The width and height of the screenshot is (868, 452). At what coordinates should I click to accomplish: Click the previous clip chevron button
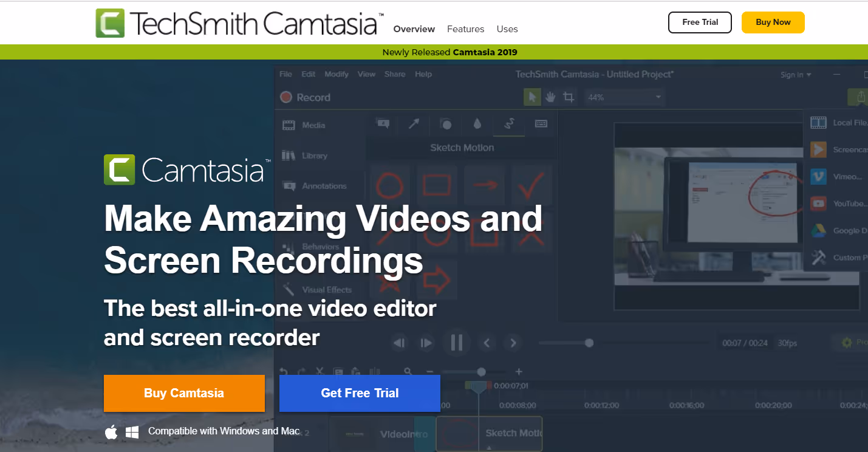(487, 343)
